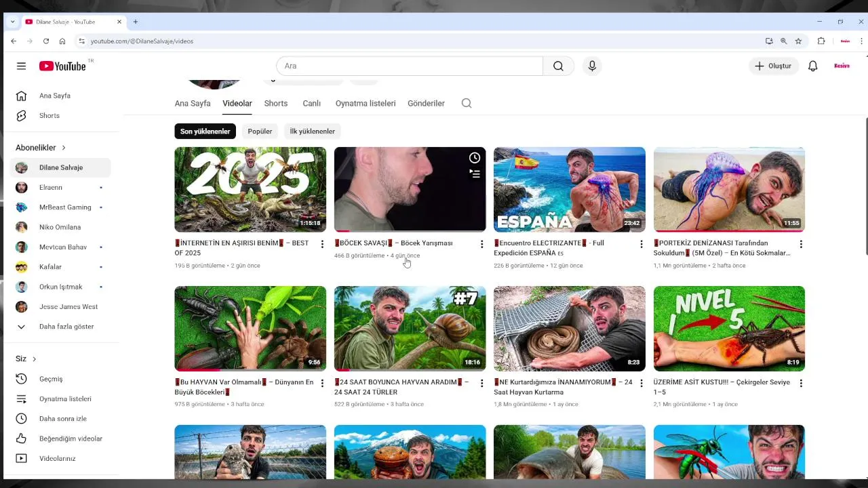
Task: Open Videolarınız in sidebar
Action: click(x=61, y=458)
